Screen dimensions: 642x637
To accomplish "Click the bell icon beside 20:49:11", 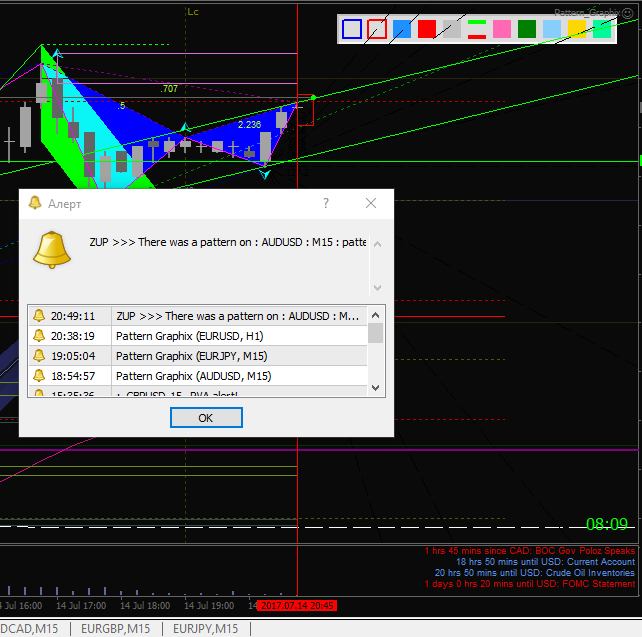I will point(39,316).
